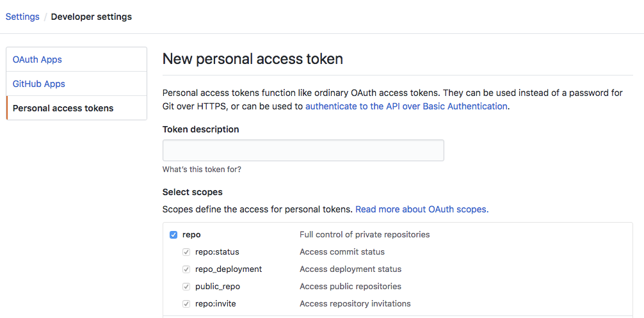Screen dimensions: 644x318
Task: Focus the Token description text field
Action: point(303,150)
